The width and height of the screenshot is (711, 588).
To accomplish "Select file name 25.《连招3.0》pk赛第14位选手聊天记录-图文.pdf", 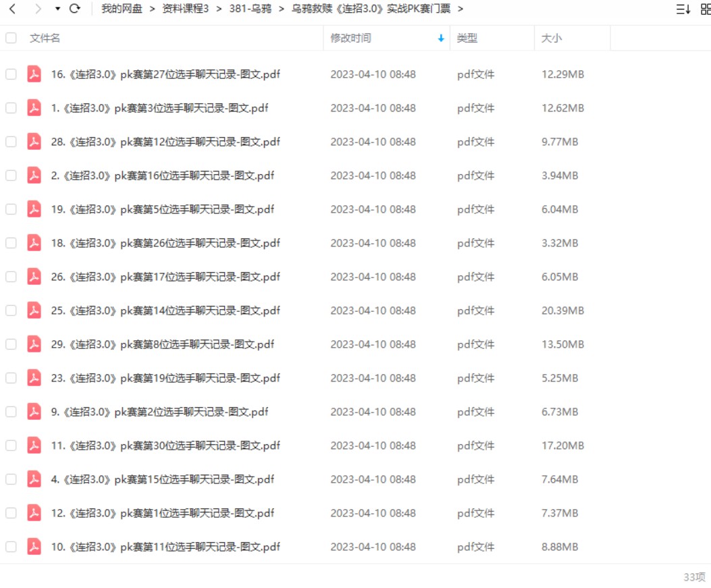I will point(165,311).
